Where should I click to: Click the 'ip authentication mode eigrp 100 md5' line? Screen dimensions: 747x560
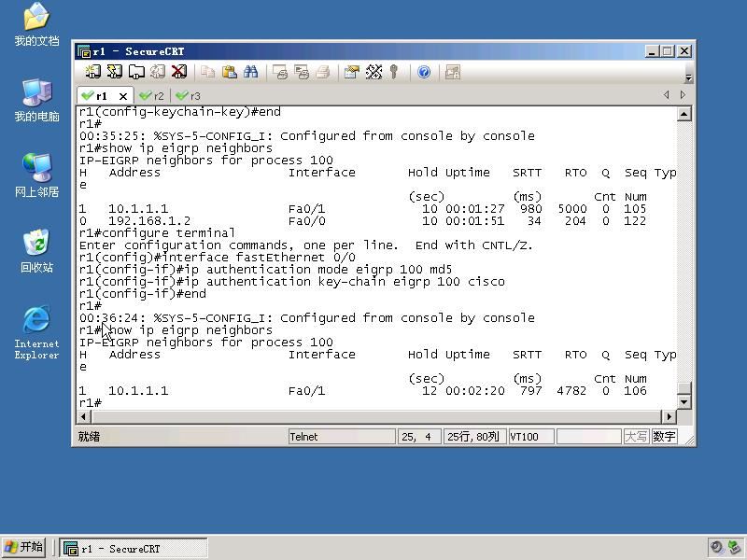tap(266, 270)
